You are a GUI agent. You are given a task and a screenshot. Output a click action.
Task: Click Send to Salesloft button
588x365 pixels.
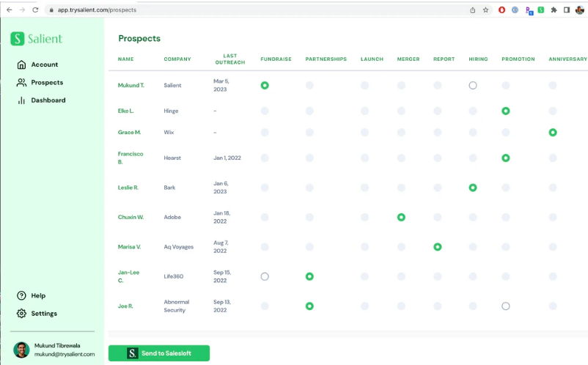[159, 353]
